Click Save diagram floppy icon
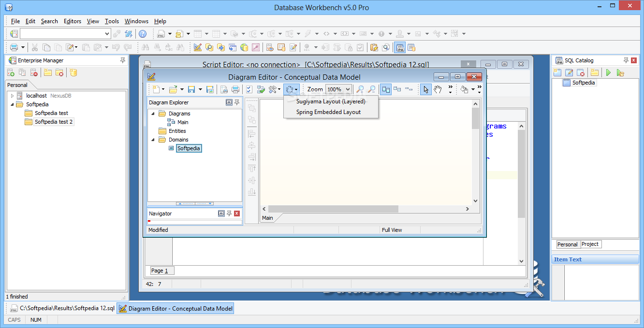 click(191, 89)
